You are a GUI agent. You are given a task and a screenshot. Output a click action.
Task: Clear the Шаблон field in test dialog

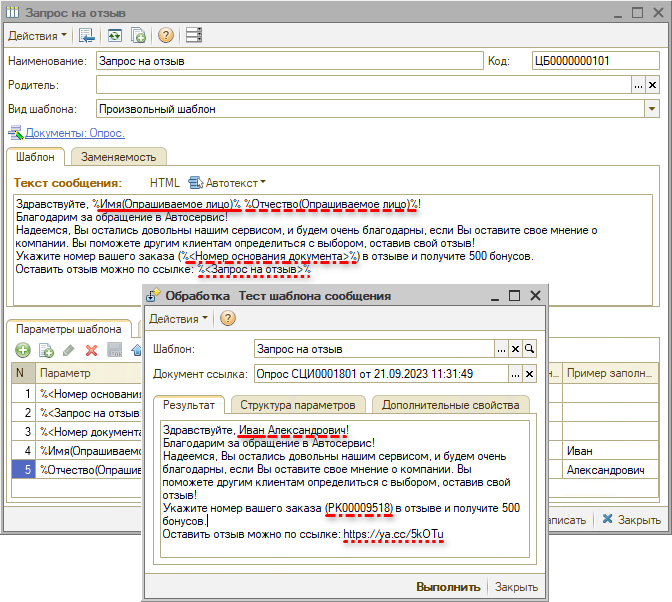pos(516,349)
